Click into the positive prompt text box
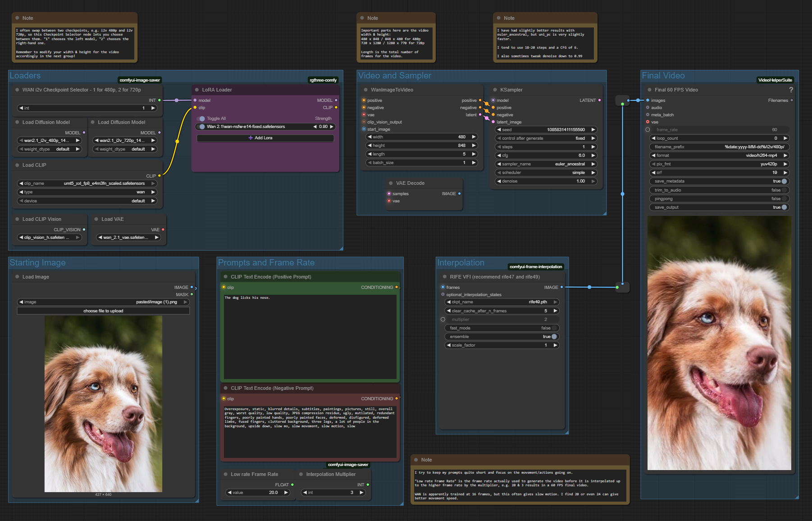Screen dimensions: 812x521 (x=310, y=336)
